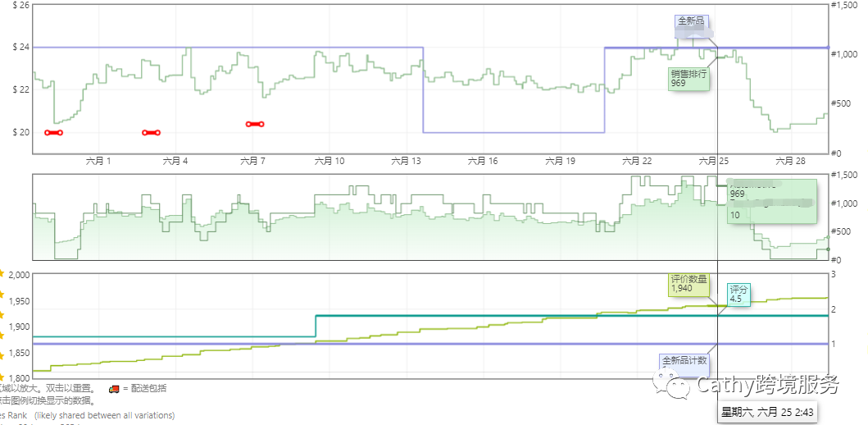868x425 pixels.
Task: Click the red delivery truck legend icon
Action: (113, 388)
